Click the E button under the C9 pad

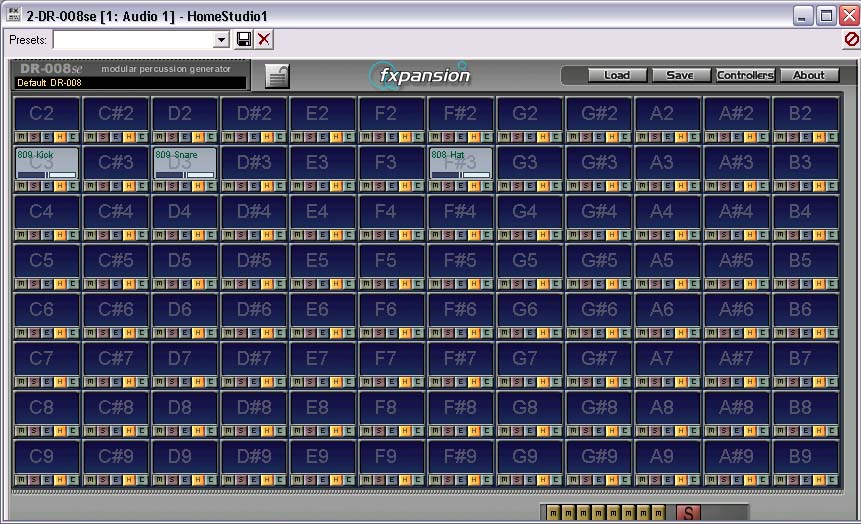click(x=47, y=480)
